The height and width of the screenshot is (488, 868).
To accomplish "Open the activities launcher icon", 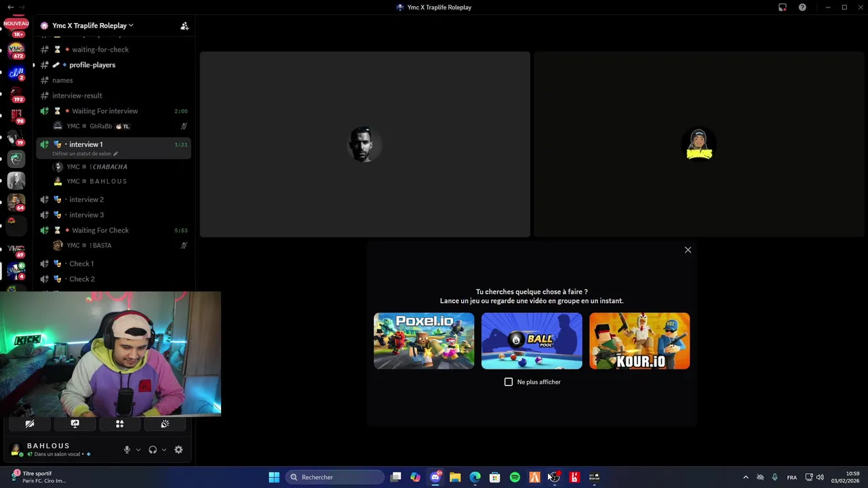I will point(119,424).
